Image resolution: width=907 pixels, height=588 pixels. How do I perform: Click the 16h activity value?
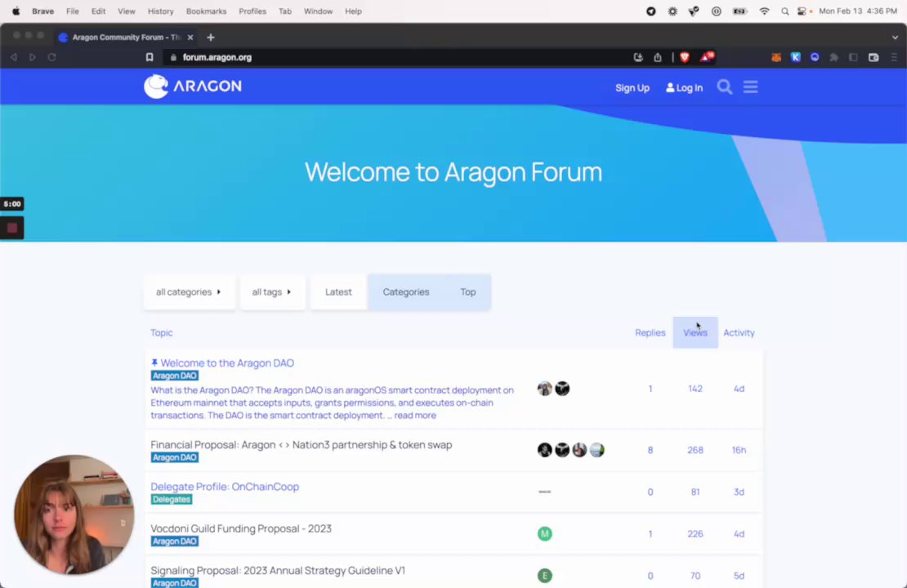[739, 450]
